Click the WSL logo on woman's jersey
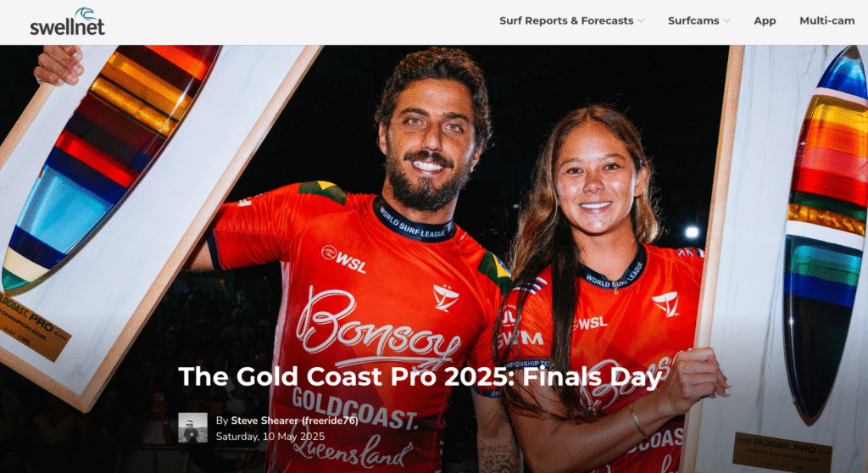 (x=589, y=323)
